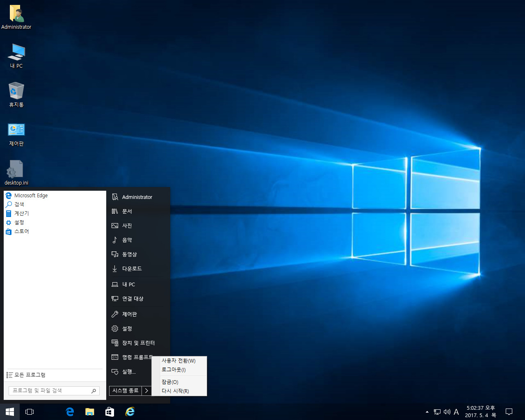Click the 시스템 종료 shutdown button
The image size is (525, 420).
tap(126, 391)
